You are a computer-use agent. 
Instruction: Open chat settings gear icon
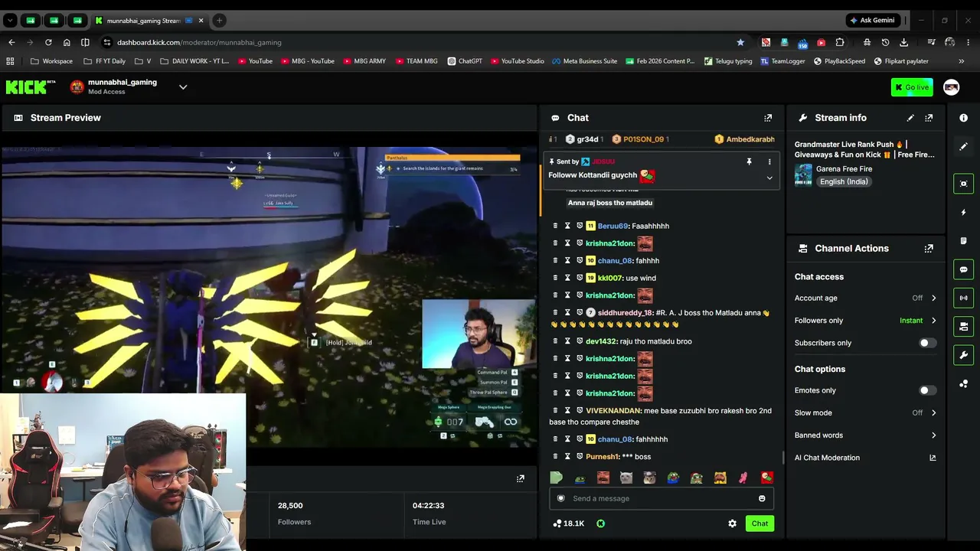[x=732, y=523]
